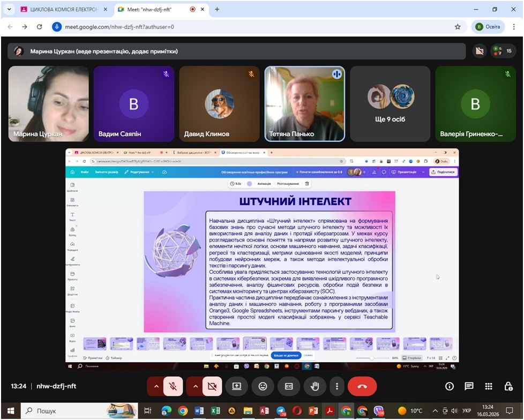Image resolution: width=524 pixels, height=420 pixels.
Task: Show the participants list with 15 people
Action: (x=503, y=51)
